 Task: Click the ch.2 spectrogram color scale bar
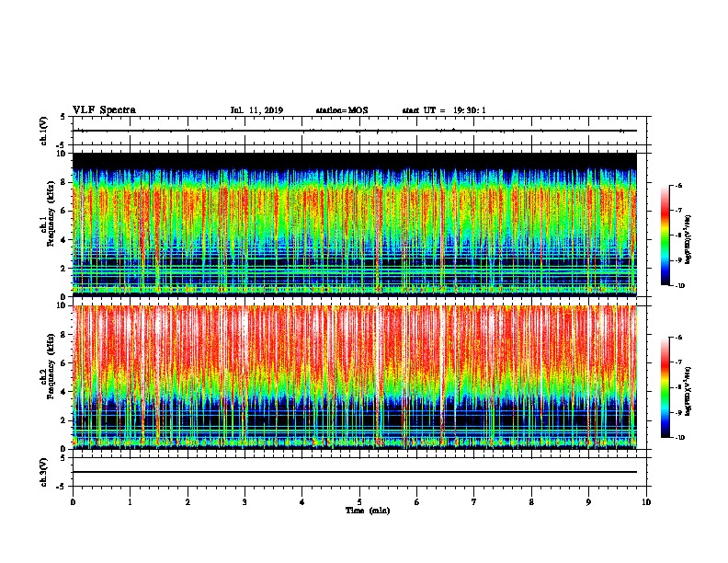coord(665,387)
